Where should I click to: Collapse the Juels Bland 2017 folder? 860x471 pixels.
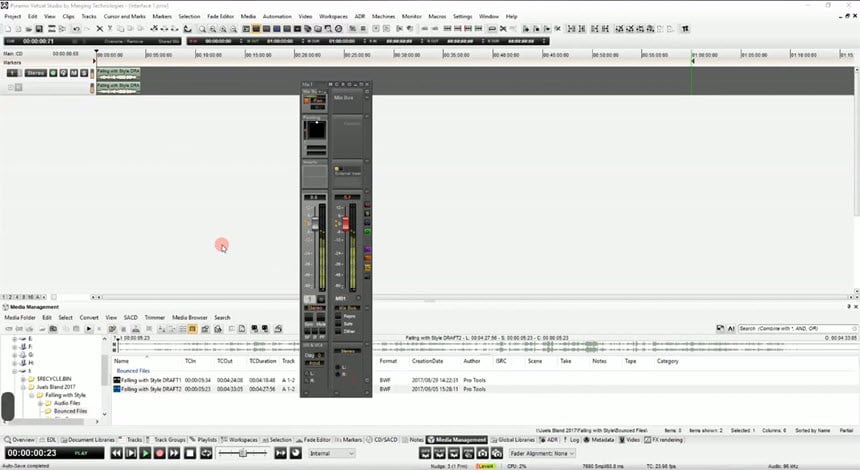[x=23, y=387]
